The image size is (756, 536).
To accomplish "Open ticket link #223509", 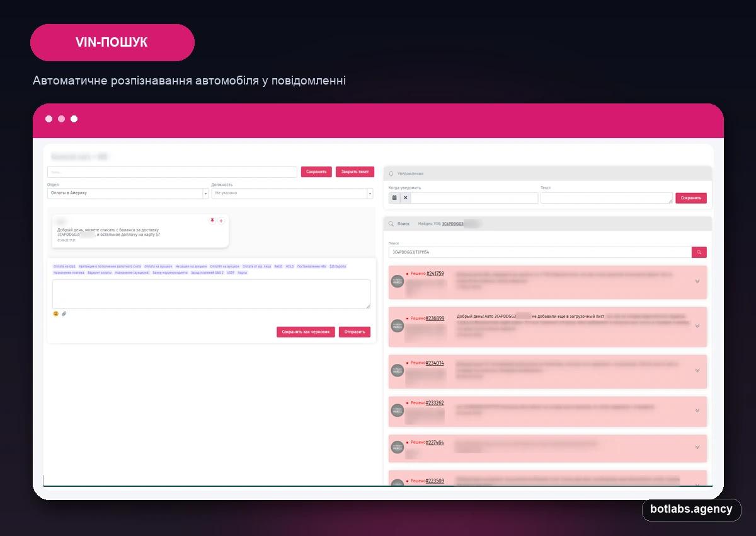I will (435, 481).
